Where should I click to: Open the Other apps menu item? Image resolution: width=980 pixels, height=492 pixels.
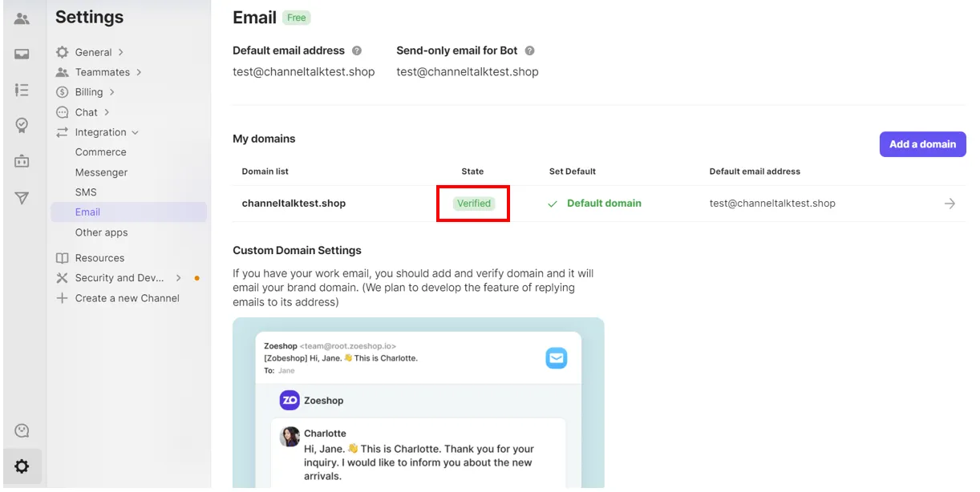(x=101, y=232)
